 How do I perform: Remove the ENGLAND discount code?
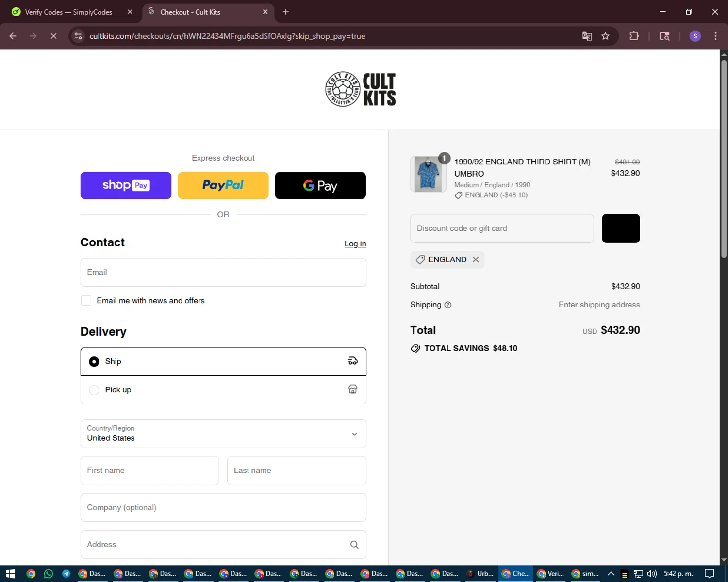click(x=476, y=259)
